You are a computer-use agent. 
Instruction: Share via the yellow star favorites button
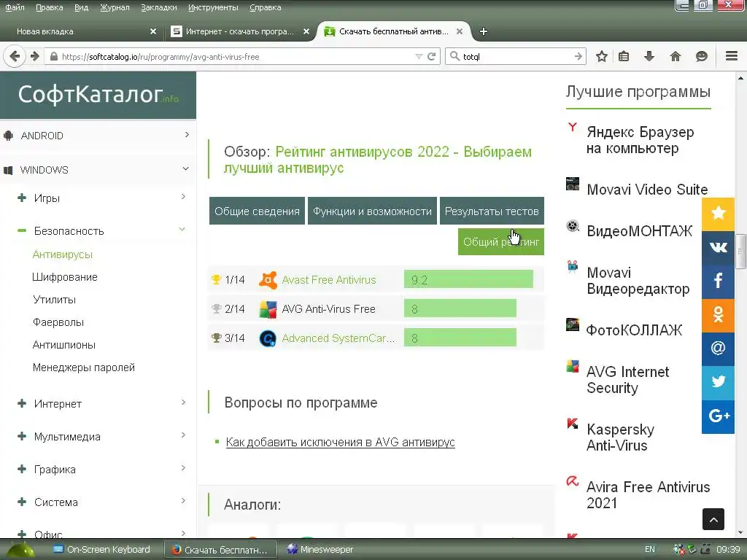tap(718, 214)
